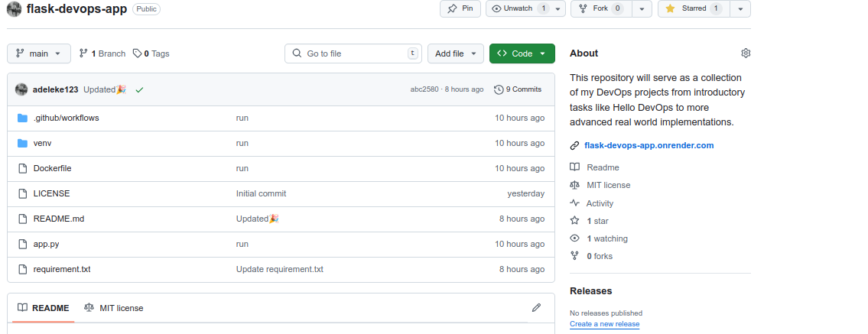This screenshot has width=868, height=334.
Task: Open the venv folder name
Action: coord(43,143)
